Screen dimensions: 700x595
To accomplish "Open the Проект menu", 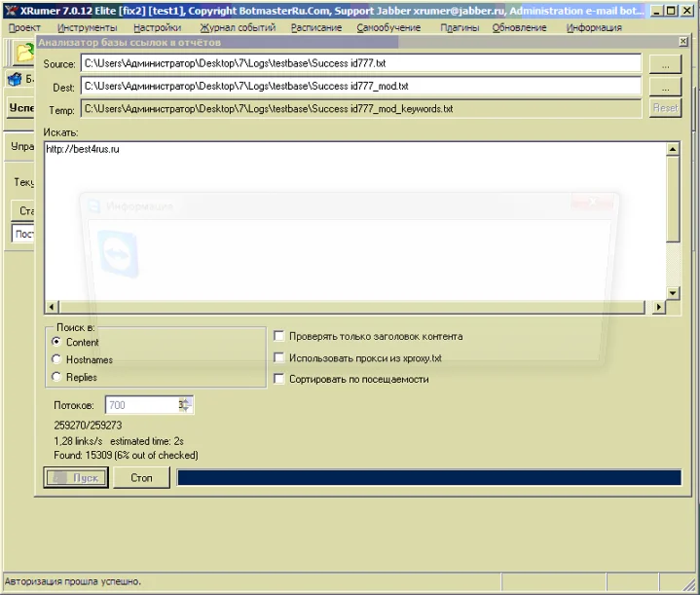I will (x=24, y=27).
